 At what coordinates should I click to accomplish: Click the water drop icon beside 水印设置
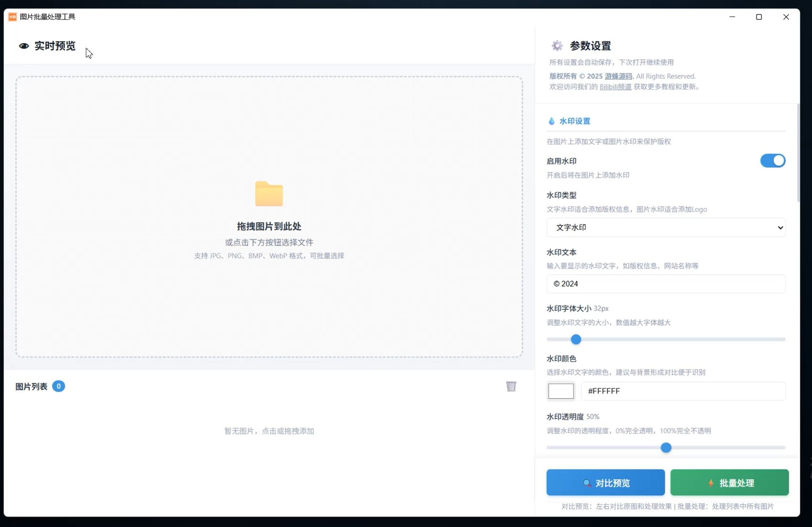coord(551,121)
